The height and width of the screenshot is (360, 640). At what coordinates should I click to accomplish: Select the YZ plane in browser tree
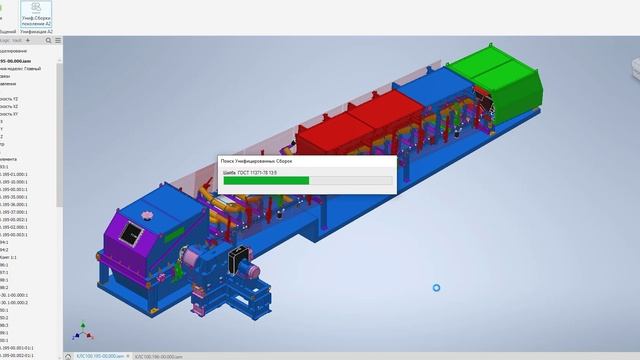point(9,99)
